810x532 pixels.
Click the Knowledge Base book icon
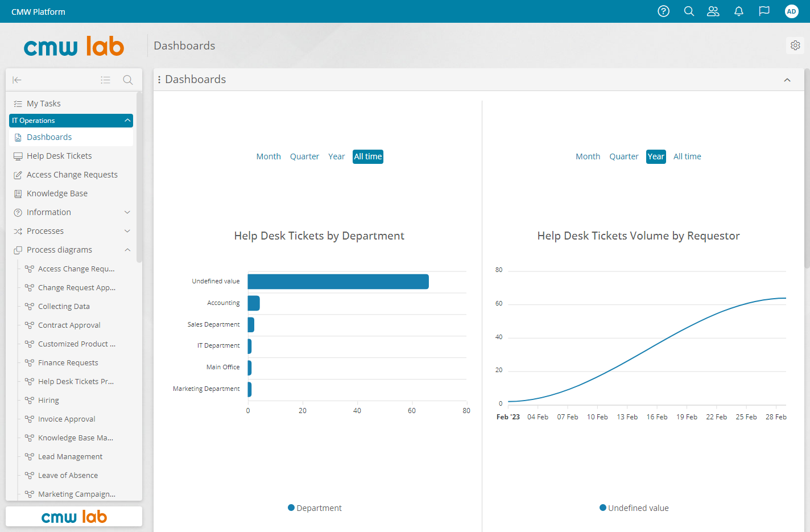coord(18,193)
